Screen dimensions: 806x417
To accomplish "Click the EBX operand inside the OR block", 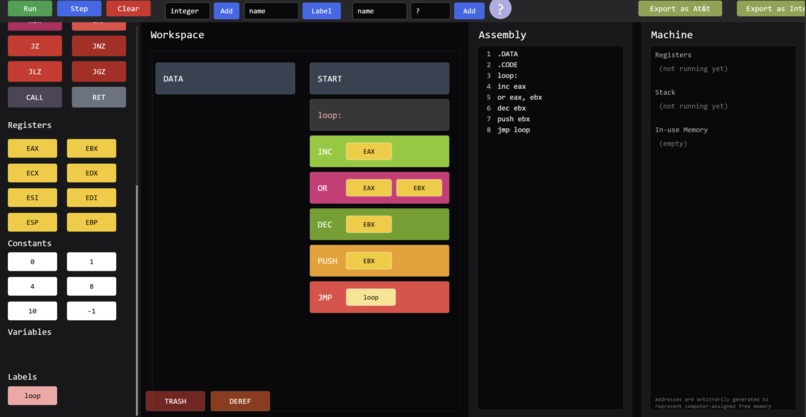I will tap(419, 188).
